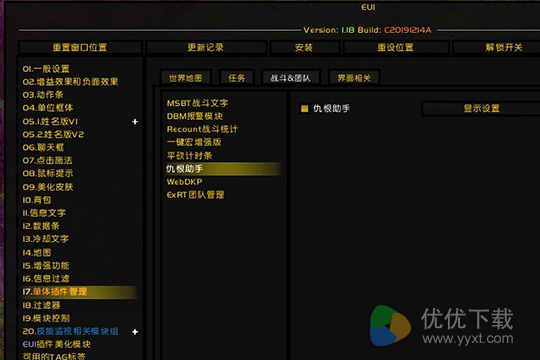Viewport: 540px width, 360px height.
Task: Expand the 20.技能监视相关模块组 plus icon
Action: tap(135, 332)
